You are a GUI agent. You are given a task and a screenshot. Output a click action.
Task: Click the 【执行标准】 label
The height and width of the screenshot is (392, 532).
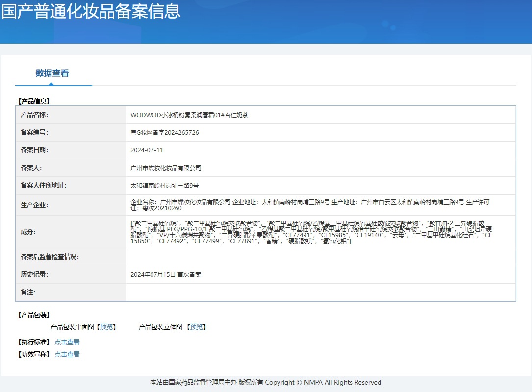point(34,342)
